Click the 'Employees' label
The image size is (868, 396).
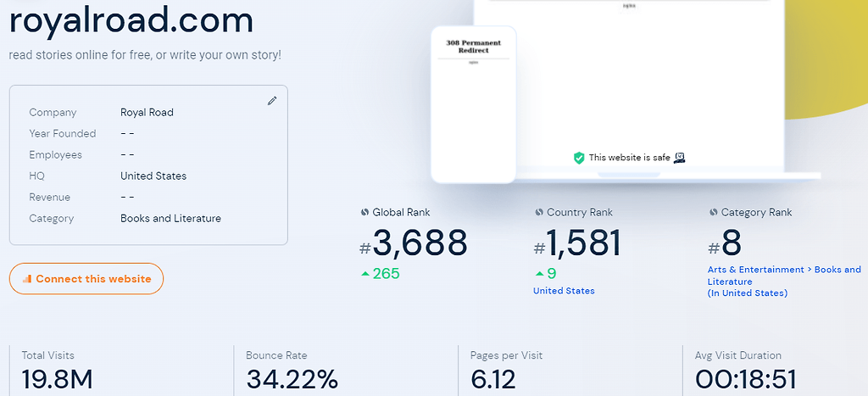pyautogui.click(x=55, y=155)
